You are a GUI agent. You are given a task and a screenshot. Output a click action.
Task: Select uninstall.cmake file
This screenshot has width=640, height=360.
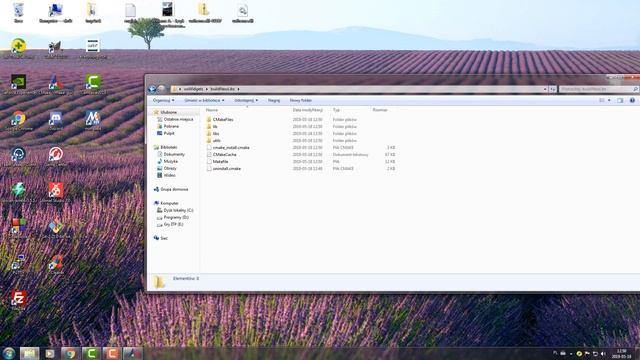pyautogui.click(x=227, y=169)
